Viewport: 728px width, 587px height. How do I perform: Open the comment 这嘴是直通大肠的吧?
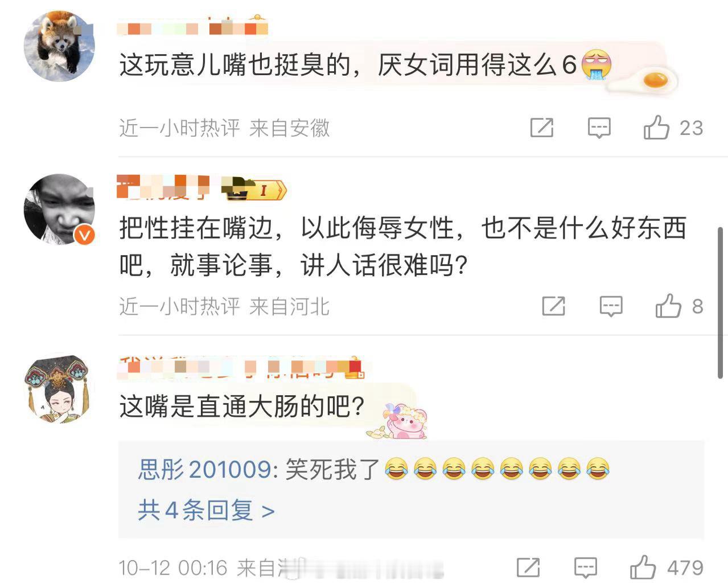tap(242, 407)
